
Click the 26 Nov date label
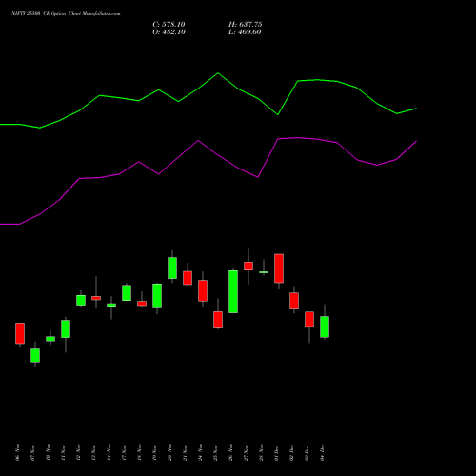(x=230, y=452)
